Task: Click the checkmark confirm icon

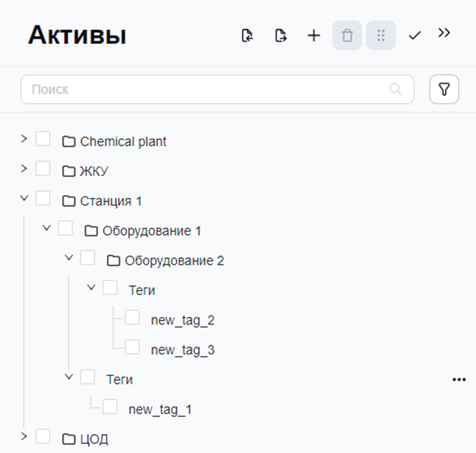Action: pos(415,36)
